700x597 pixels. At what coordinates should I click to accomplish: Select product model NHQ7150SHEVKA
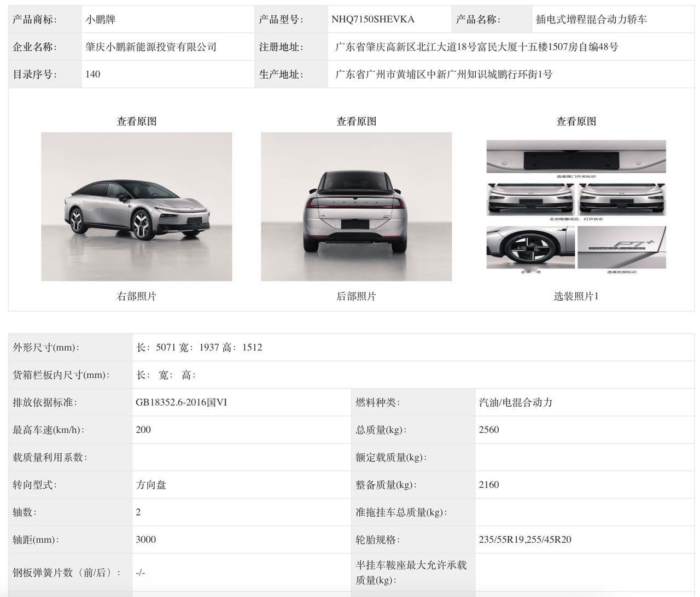pyautogui.click(x=373, y=20)
